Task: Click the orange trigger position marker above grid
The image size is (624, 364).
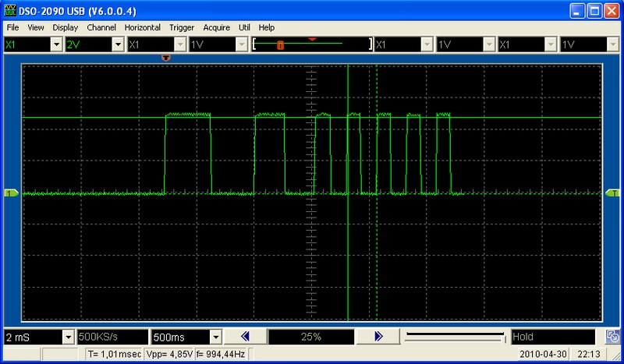Action: click(166, 58)
